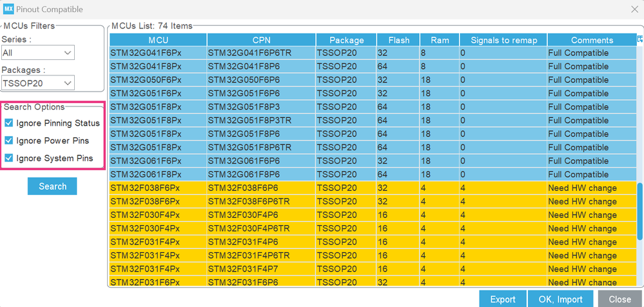644x307 pixels.
Task: Select the STM32G061F6P6 row
Action: (x=373, y=161)
